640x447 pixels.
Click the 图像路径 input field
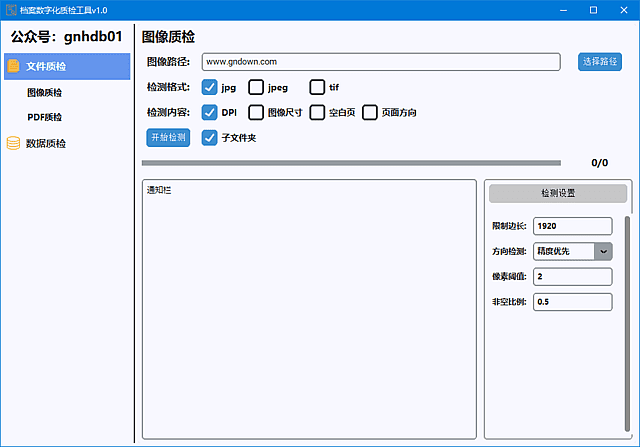point(380,62)
